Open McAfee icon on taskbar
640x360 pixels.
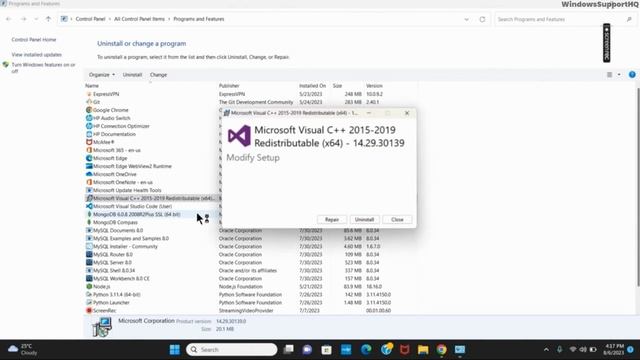(404, 349)
